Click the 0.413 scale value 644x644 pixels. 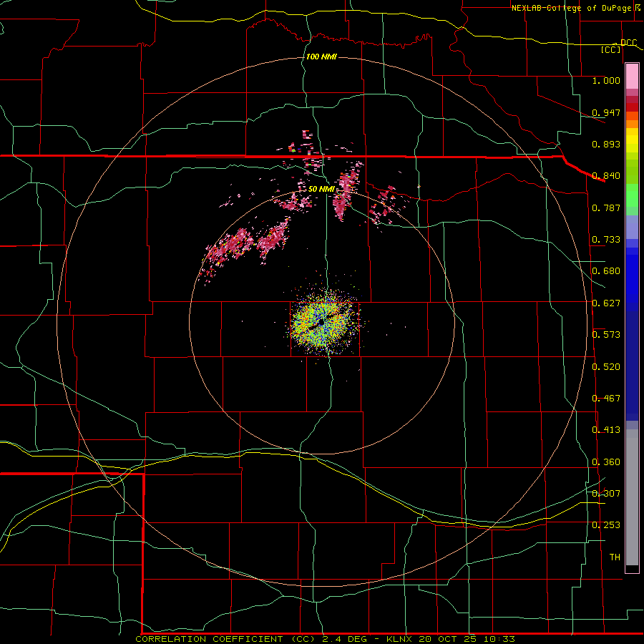click(606, 430)
